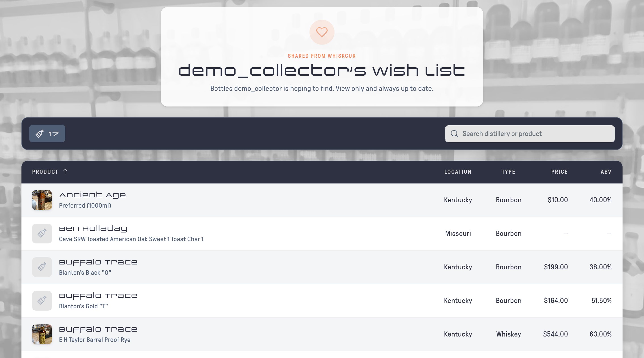Viewport: 644px width, 358px height.
Task: Sort by Type column header
Action: (x=508, y=172)
